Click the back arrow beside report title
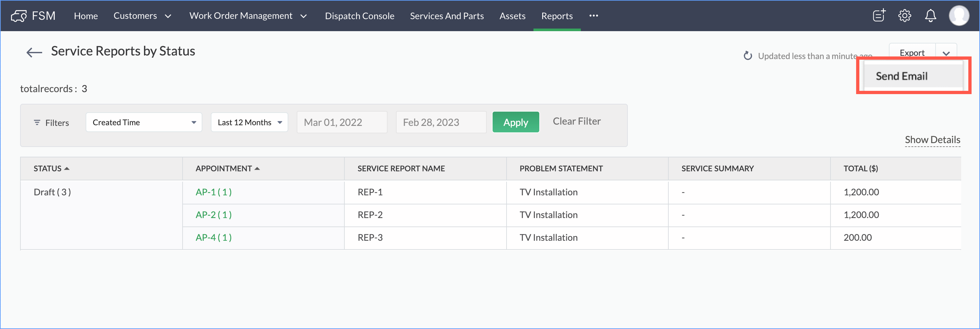Screen dimensions: 980x329 click(x=34, y=52)
